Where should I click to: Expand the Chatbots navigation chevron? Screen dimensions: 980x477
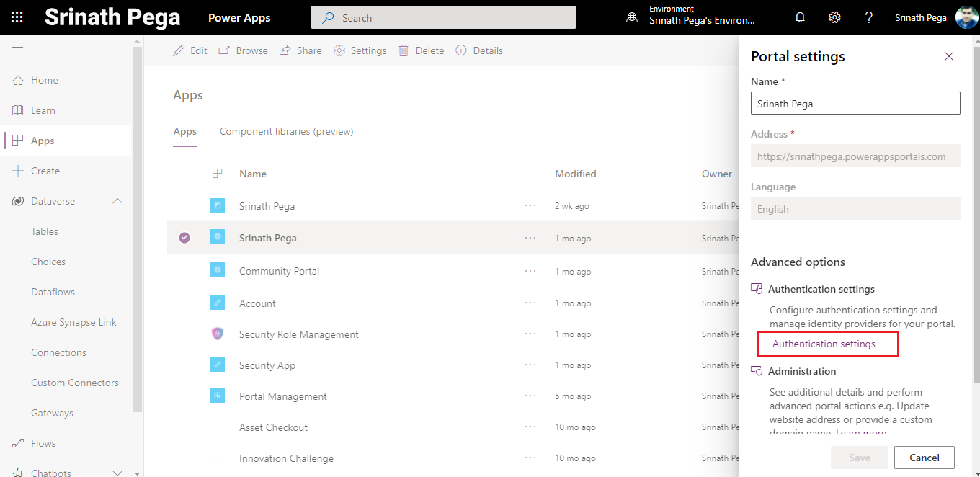(x=117, y=473)
